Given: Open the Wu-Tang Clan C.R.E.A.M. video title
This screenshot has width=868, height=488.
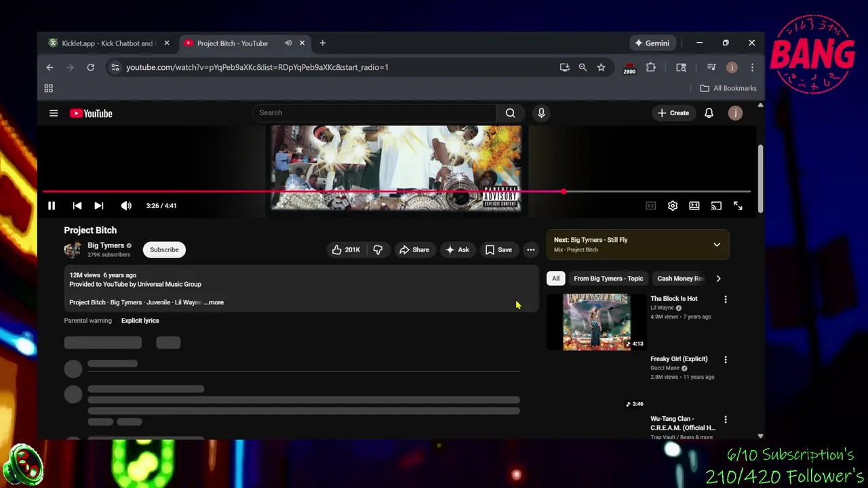Looking at the screenshot, I should (x=683, y=423).
